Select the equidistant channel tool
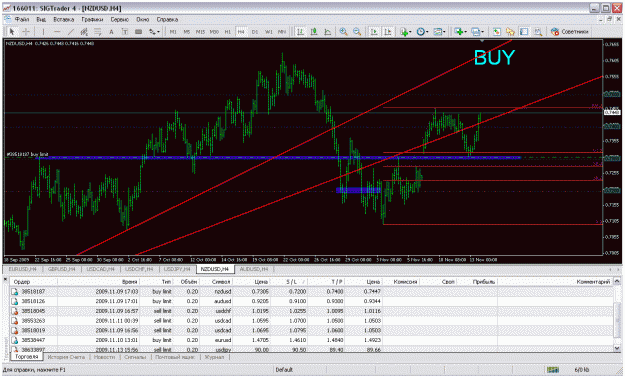This screenshot has height=376, width=625. pos(84,31)
